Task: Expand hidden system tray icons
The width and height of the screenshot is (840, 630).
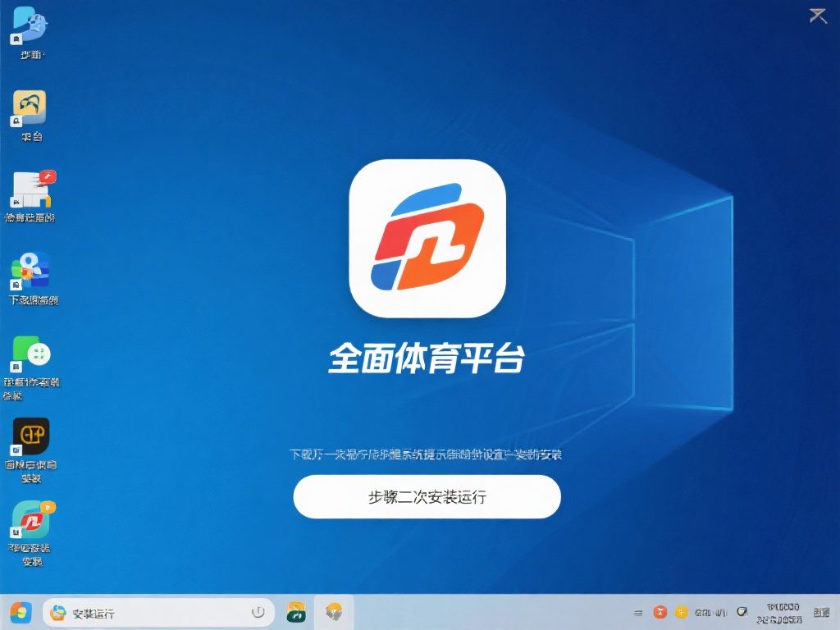Action: (637, 612)
